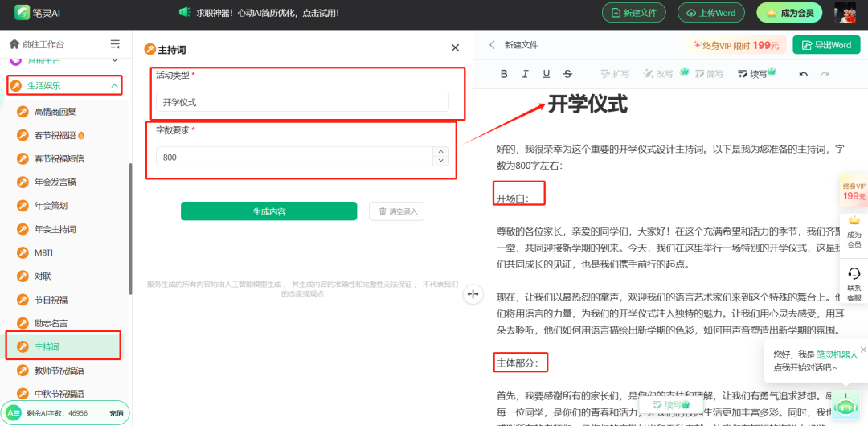
Task: Toggle strikethrough formatting
Action: click(x=567, y=74)
